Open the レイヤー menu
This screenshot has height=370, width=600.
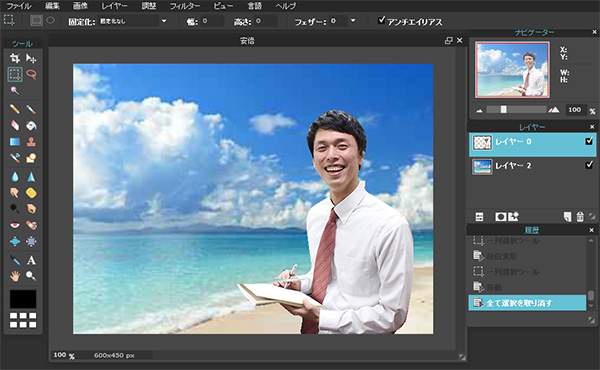114,6
